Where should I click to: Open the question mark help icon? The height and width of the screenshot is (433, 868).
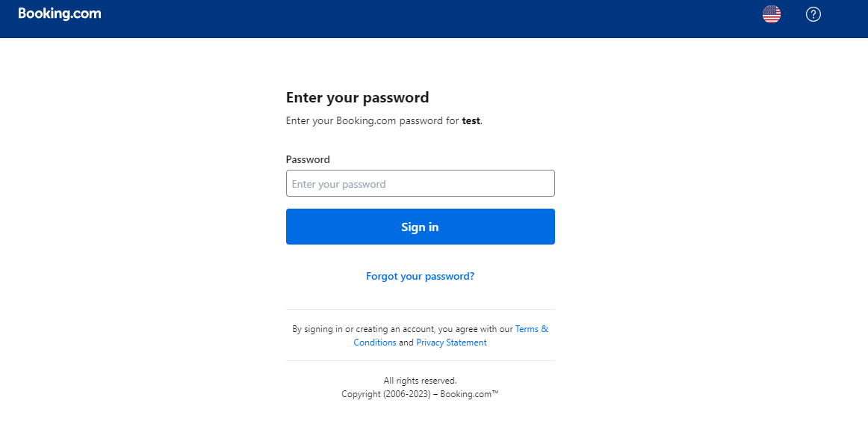click(x=813, y=14)
